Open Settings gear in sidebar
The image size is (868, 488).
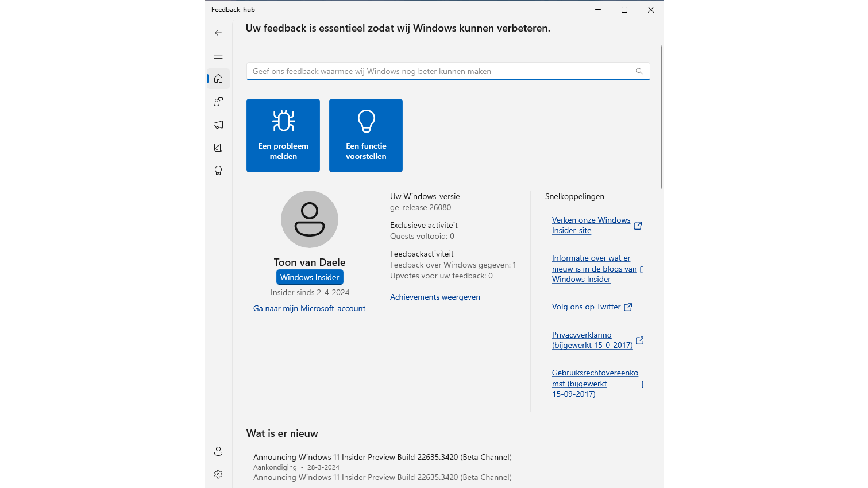(218, 474)
